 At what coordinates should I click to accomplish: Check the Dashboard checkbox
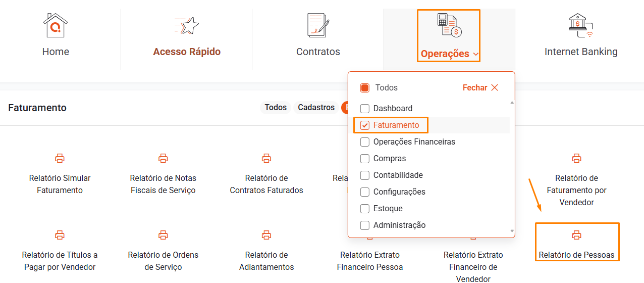click(365, 109)
